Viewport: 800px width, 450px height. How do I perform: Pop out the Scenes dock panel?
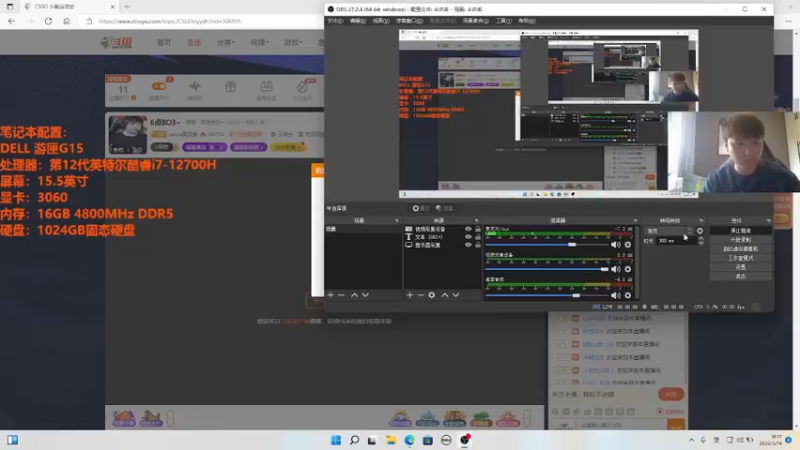click(x=396, y=220)
